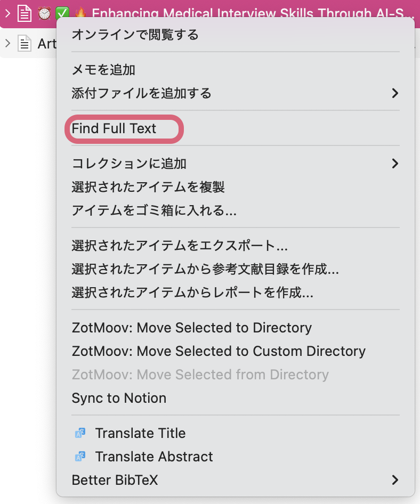This screenshot has width=420, height=504.
Task: Open Better BibTeX submenu arrow
Action: click(395, 480)
